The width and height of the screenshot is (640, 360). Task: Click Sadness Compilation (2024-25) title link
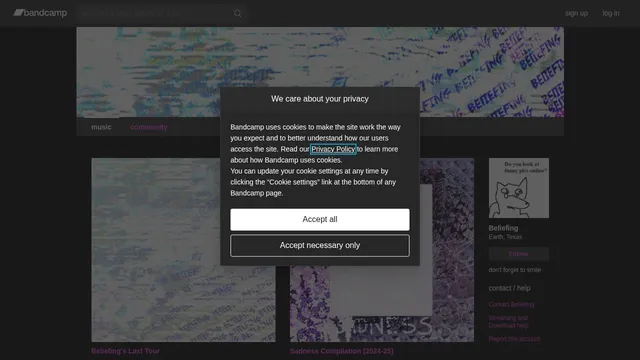(x=342, y=351)
